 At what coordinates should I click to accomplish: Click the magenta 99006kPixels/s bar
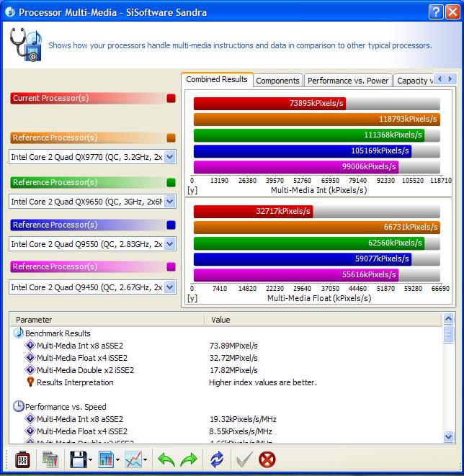click(x=296, y=166)
